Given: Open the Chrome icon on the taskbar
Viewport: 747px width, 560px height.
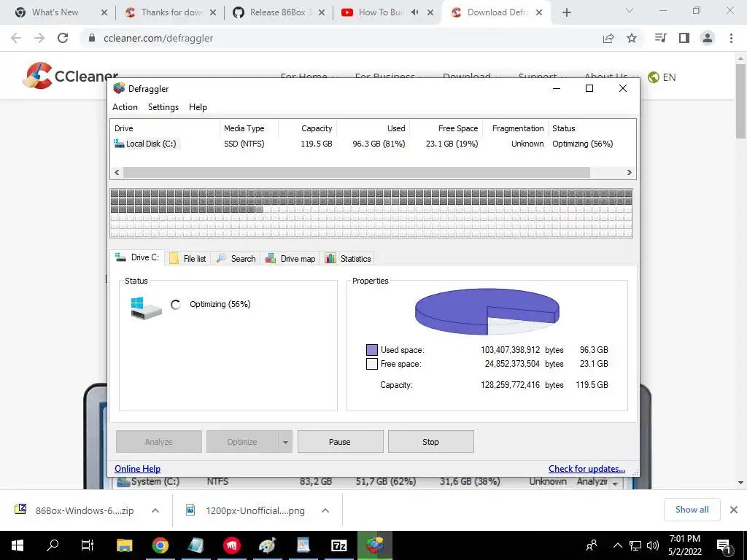Looking at the screenshot, I should point(160,545).
